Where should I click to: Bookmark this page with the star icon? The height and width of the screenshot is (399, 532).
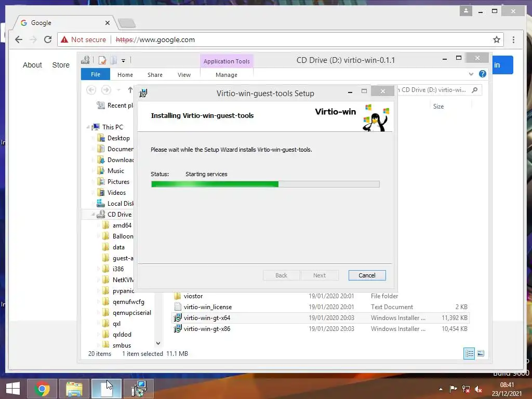point(497,39)
